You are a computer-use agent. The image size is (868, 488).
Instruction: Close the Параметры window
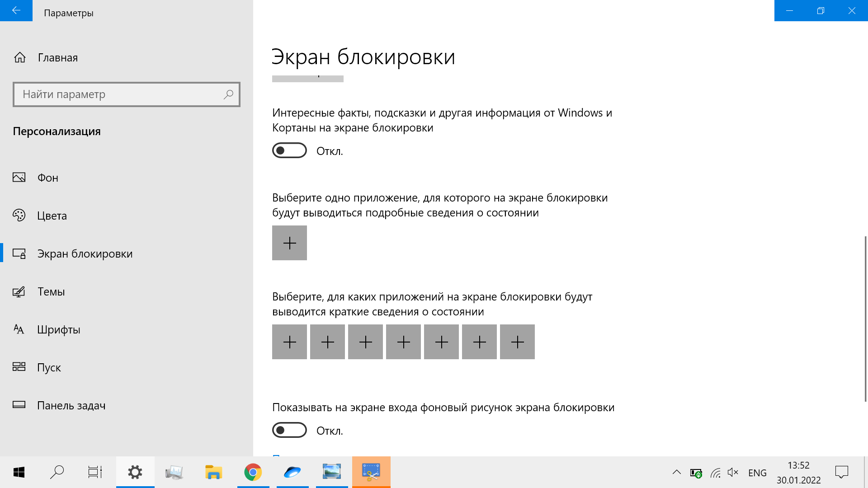[x=852, y=10]
